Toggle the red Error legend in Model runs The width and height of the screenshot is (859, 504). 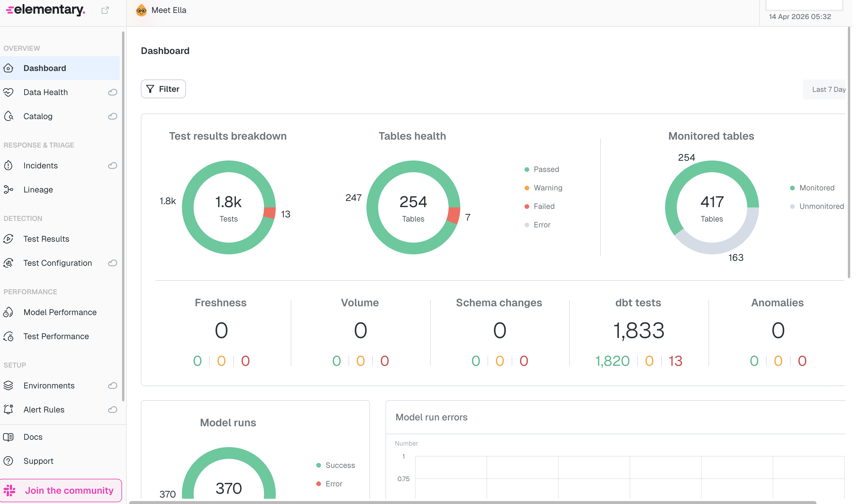point(329,483)
